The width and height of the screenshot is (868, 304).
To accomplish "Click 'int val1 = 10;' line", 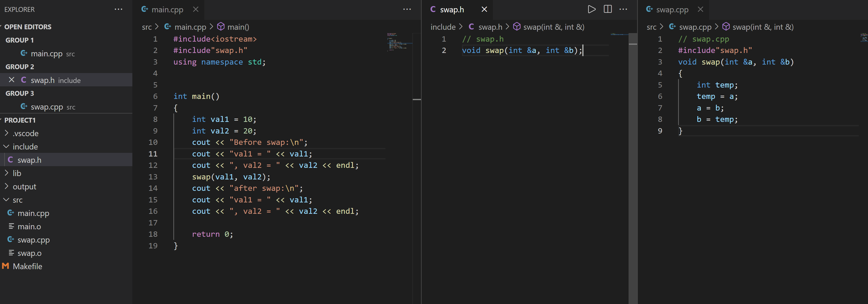I will point(224,119).
